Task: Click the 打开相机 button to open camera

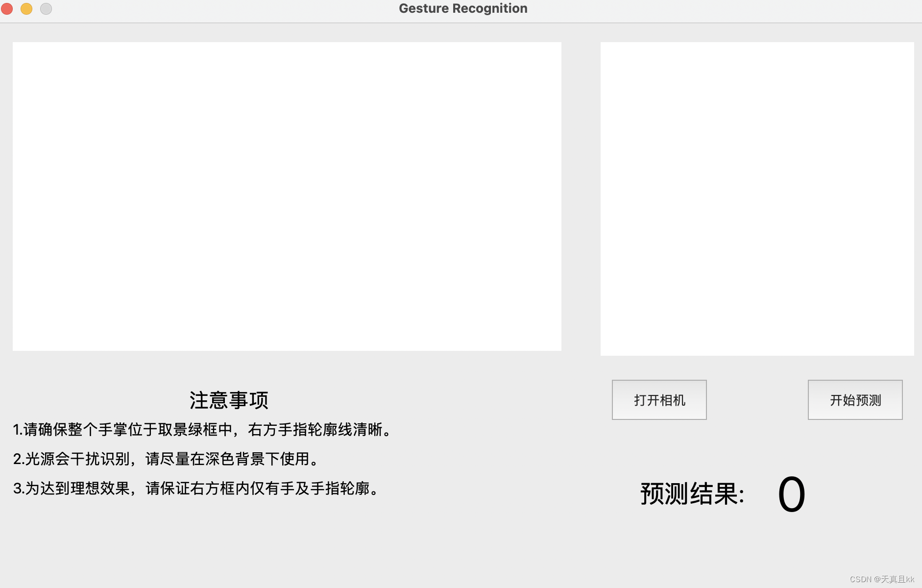Action: click(x=659, y=400)
